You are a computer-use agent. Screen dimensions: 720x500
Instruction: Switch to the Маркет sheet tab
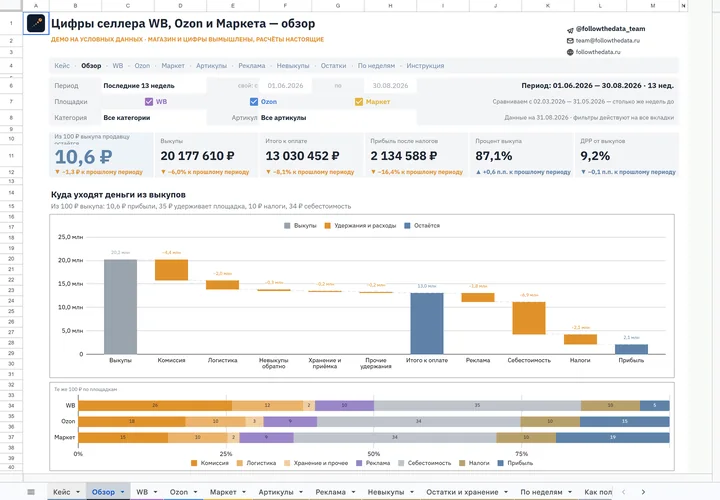tap(223, 492)
